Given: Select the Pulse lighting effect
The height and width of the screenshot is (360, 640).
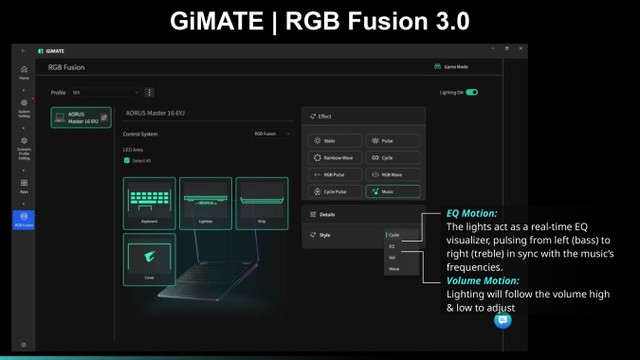Looking at the screenshot, I should [393, 141].
